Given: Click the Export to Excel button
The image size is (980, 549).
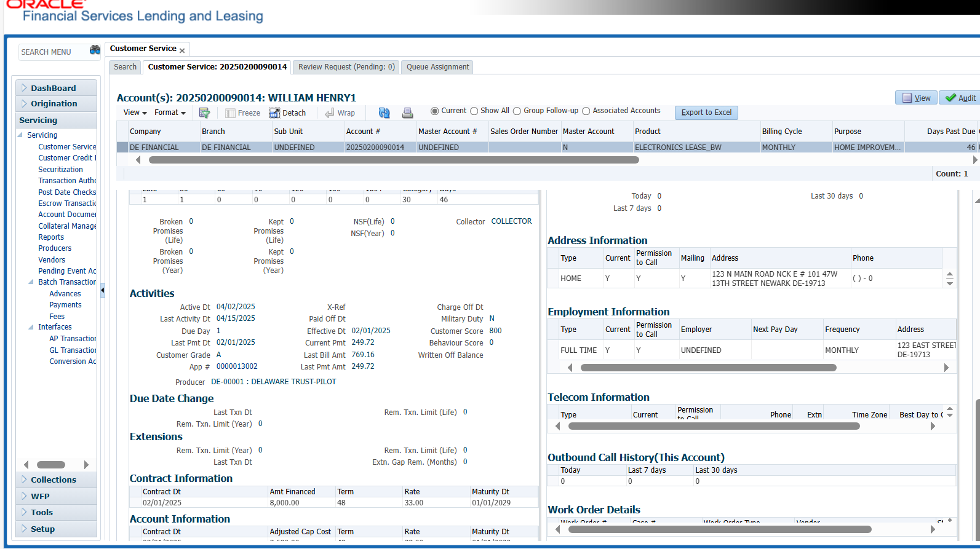Looking at the screenshot, I should pyautogui.click(x=706, y=113).
